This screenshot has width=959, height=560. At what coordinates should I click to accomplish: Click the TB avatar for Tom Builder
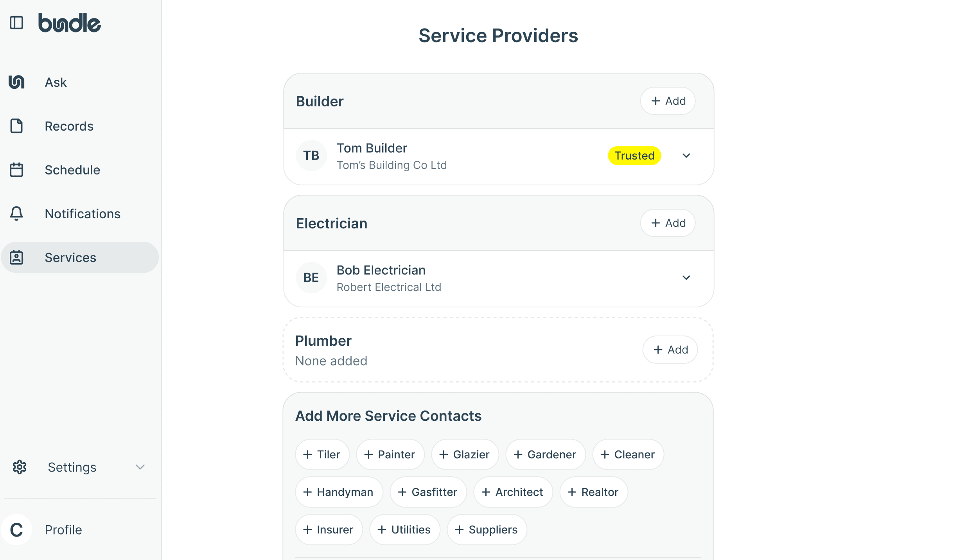coord(311,155)
